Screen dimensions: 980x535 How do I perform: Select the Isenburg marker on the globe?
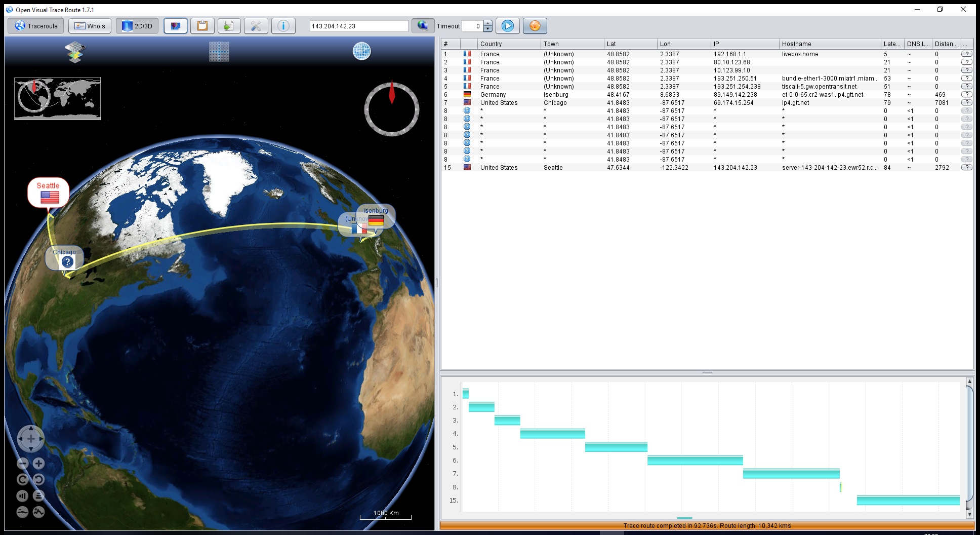[x=376, y=216]
